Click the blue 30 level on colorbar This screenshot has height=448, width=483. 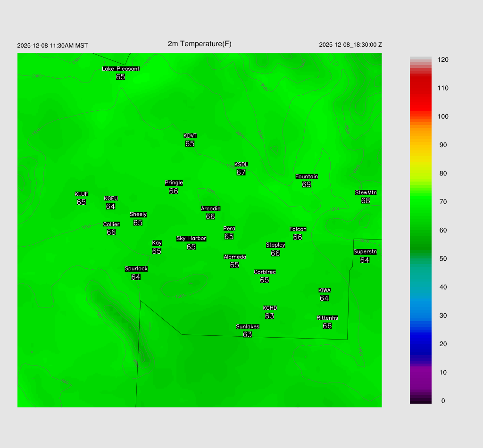tap(420, 315)
